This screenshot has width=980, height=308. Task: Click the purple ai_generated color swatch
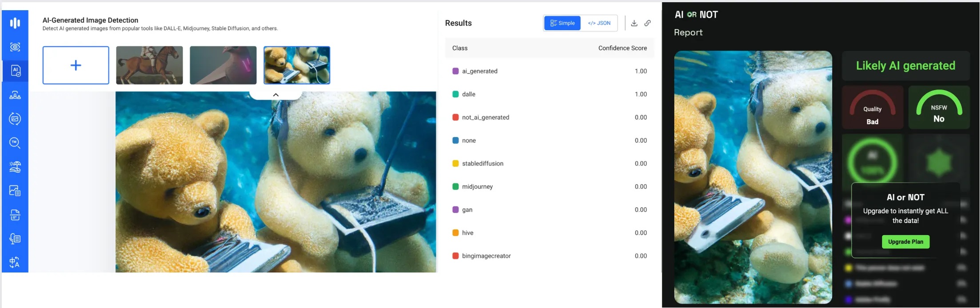[x=455, y=71]
